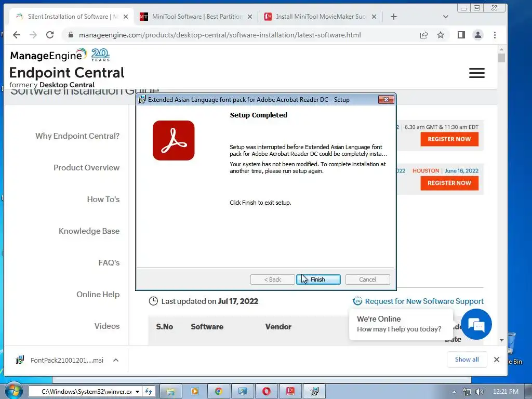532x399 pixels.
Task: Open Knowledge Base sidebar item
Action: pyautogui.click(x=89, y=231)
